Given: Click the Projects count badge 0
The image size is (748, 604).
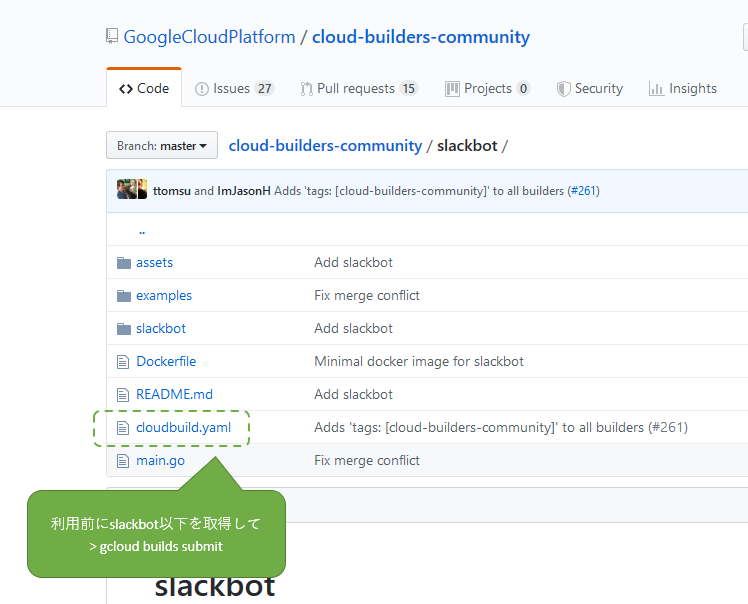Looking at the screenshot, I should tap(523, 89).
